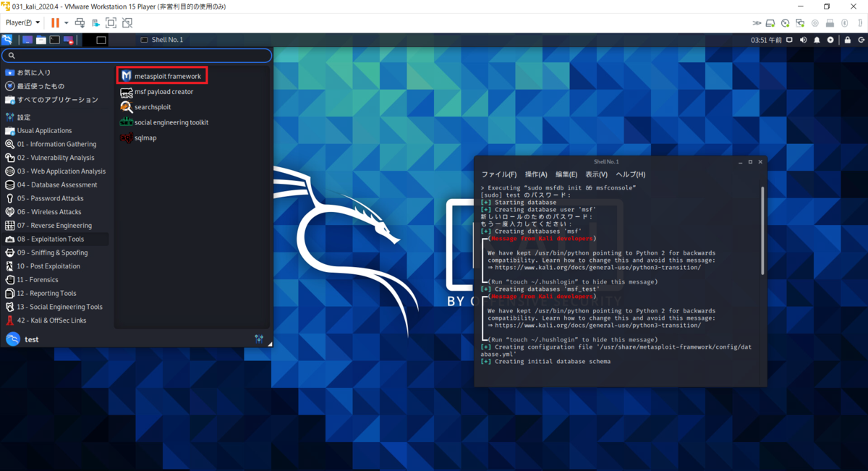Open 04 - Database Assessment category
The width and height of the screenshot is (868, 471).
[56, 184]
